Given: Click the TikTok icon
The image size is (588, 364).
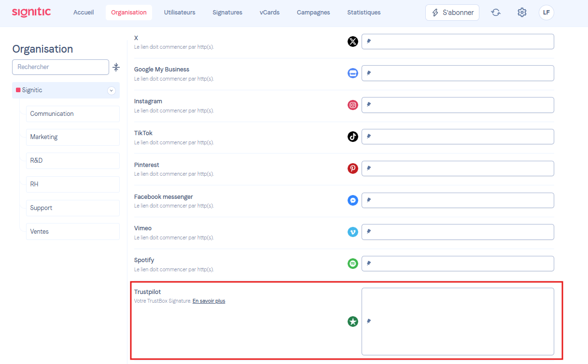Looking at the screenshot, I should (x=353, y=137).
